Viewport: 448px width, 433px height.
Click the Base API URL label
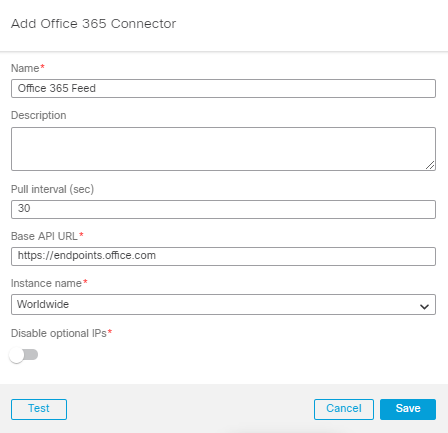[x=44, y=236]
